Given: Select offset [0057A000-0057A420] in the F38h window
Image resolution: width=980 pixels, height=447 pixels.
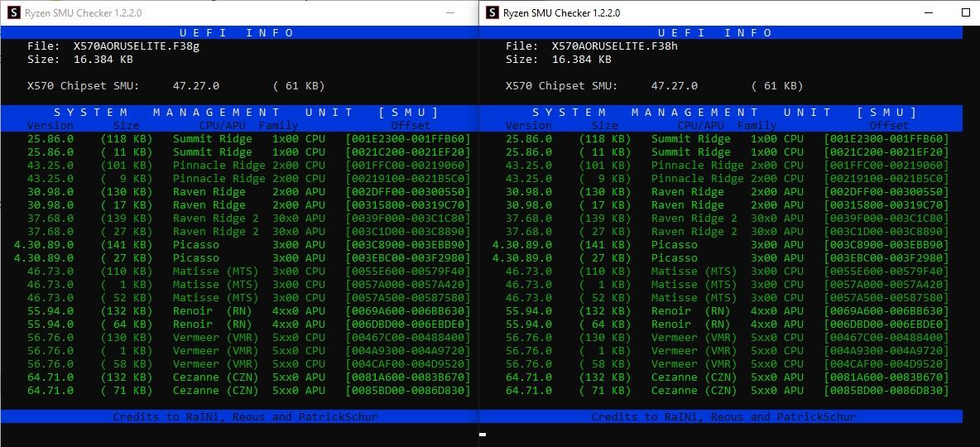Looking at the screenshot, I should [886, 285].
